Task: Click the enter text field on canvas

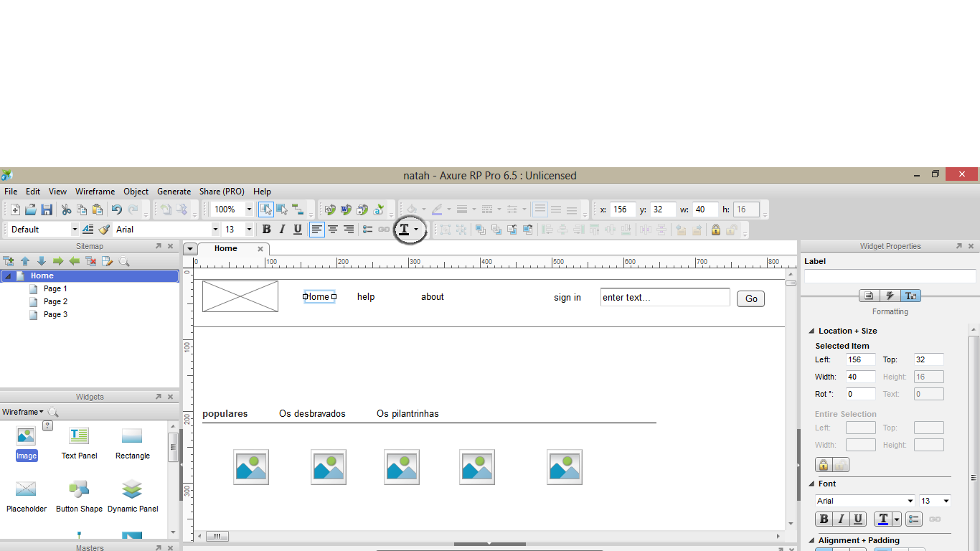Action: [665, 297]
